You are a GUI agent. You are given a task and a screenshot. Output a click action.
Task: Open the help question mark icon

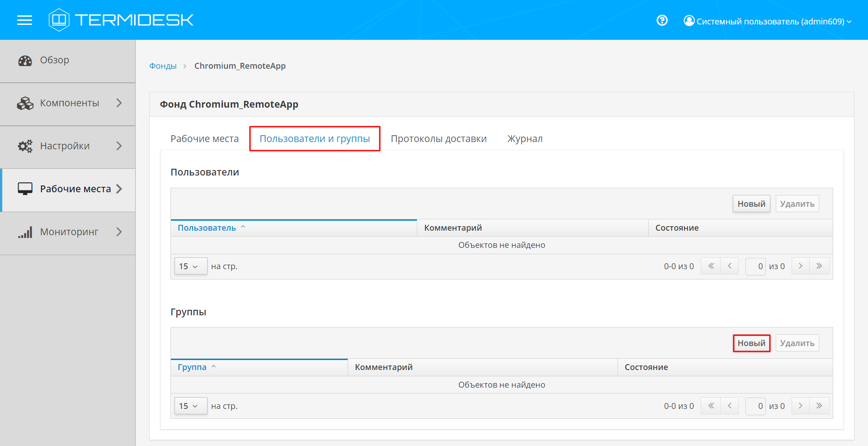pyautogui.click(x=662, y=20)
